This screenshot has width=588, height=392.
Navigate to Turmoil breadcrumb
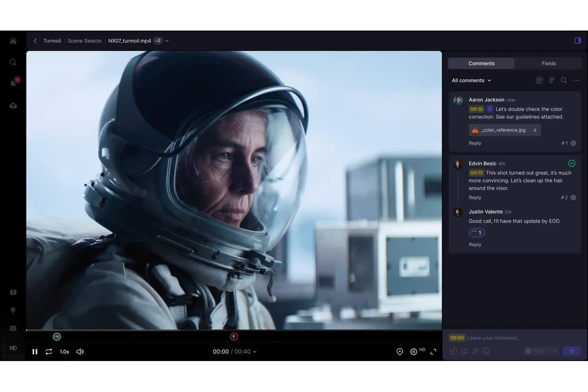pos(52,41)
